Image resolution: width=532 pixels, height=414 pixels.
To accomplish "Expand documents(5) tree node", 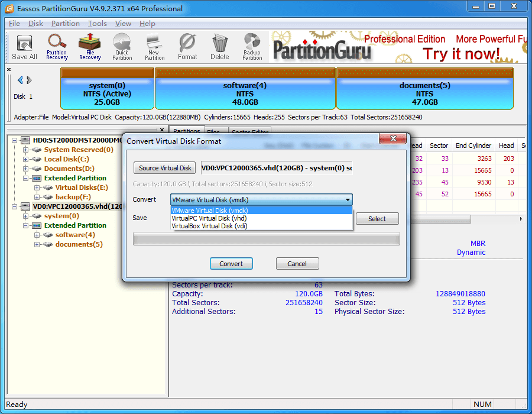I will point(37,244).
